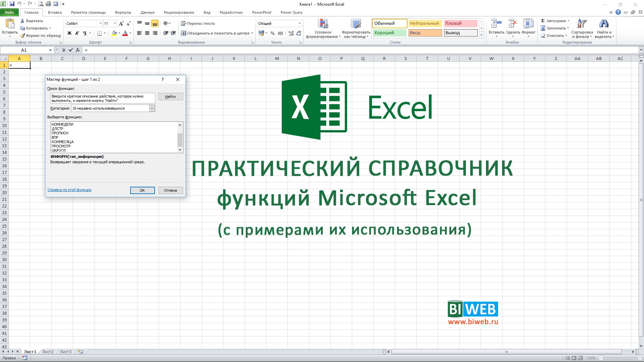Click the large Paste (Вставить) clipboard icon
This screenshot has width=644, height=362.
[x=10, y=23]
